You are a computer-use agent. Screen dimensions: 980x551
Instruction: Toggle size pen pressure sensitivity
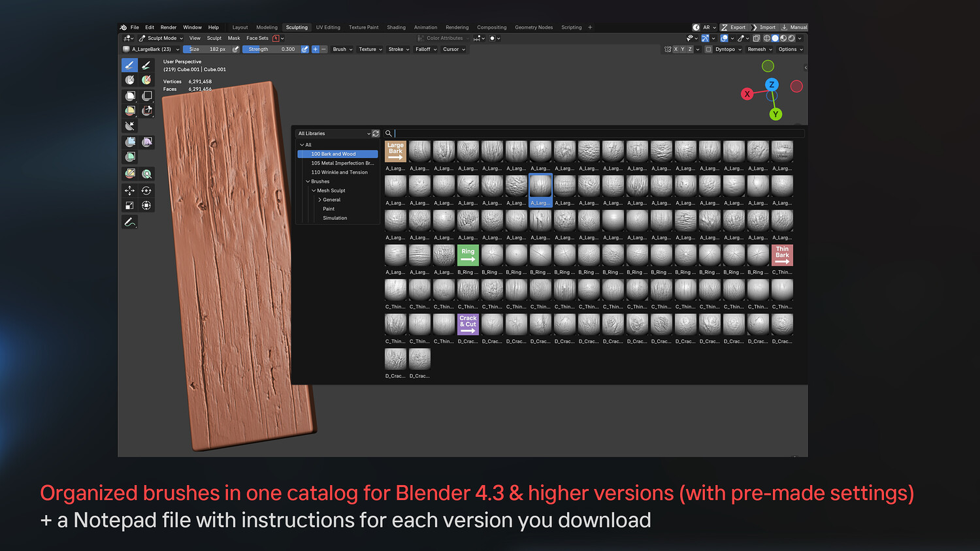[x=236, y=49]
